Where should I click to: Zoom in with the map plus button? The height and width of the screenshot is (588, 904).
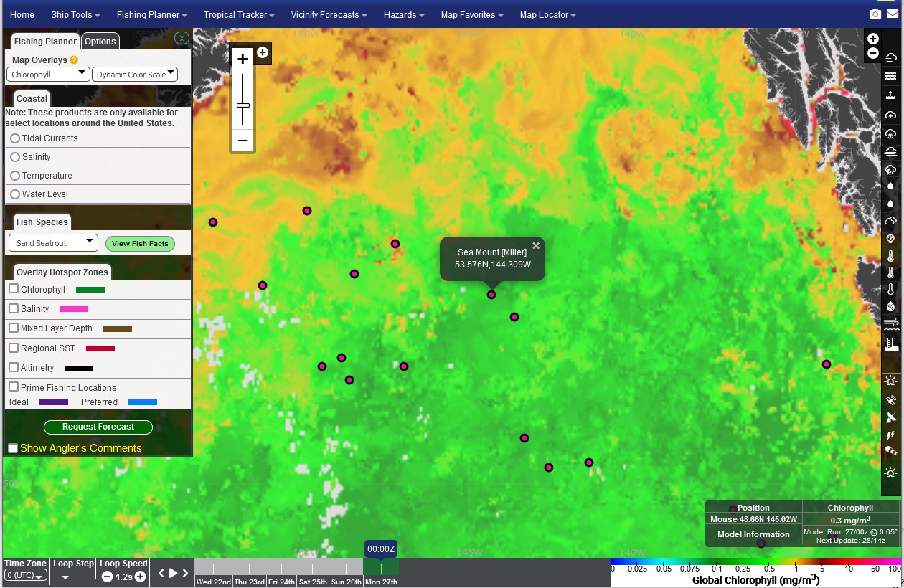(x=243, y=60)
